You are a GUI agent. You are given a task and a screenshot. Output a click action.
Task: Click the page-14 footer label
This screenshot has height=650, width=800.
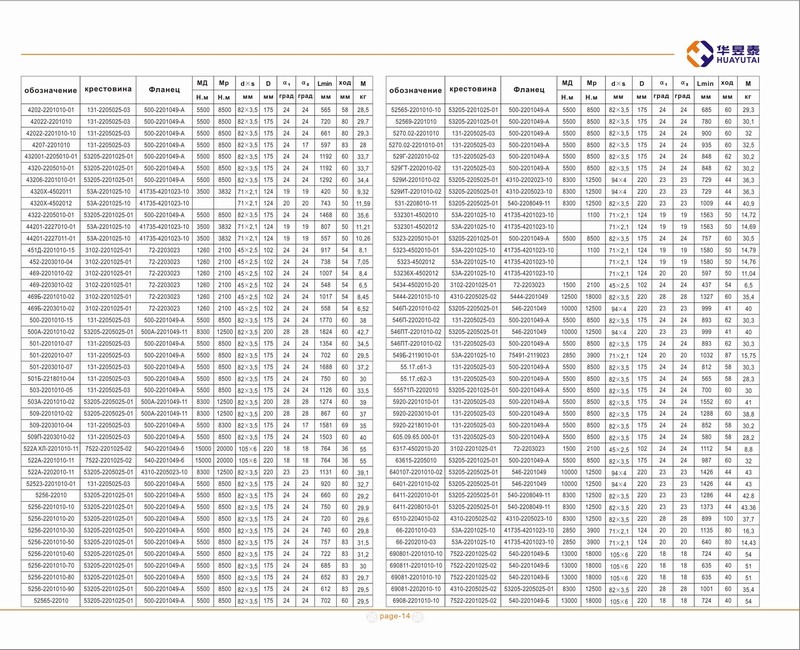pyautogui.click(x=394, y=616)
